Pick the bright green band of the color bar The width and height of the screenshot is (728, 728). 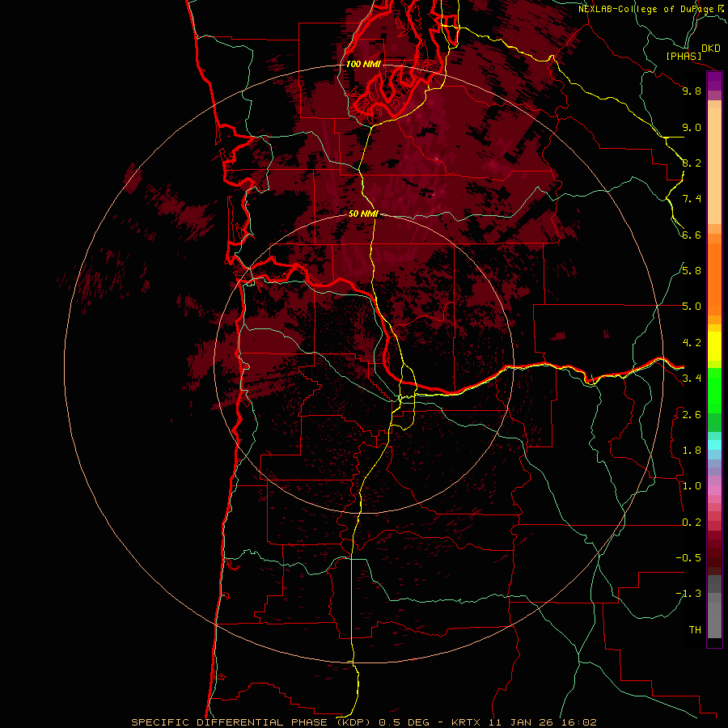point(714,390)
